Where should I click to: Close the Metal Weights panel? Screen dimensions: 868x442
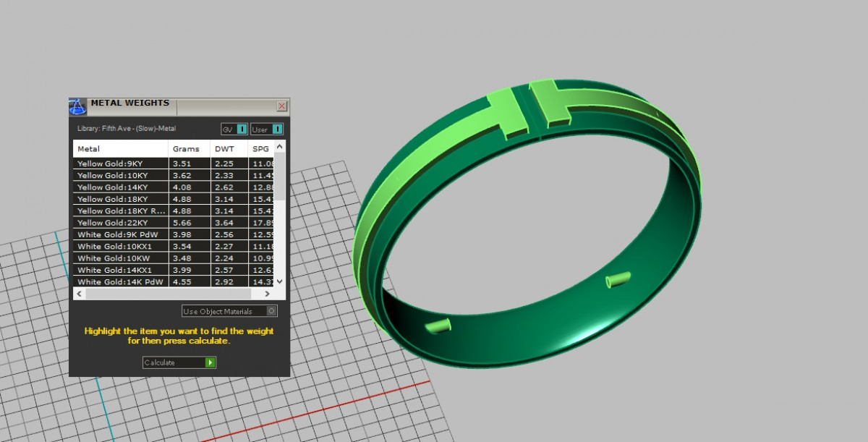pyautogui.click(x=281, y=106)
